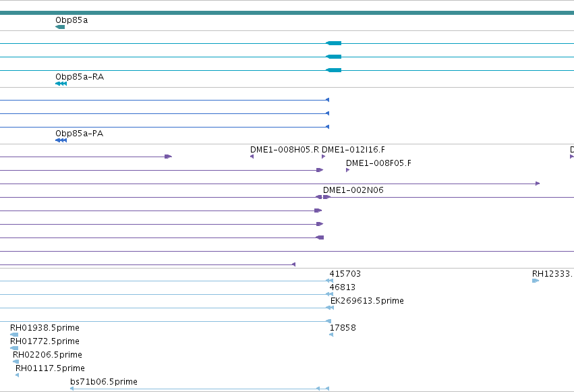Click the 17858 arrow marker
Viewport: 574px width, 392px height.
tap(331, 335)
